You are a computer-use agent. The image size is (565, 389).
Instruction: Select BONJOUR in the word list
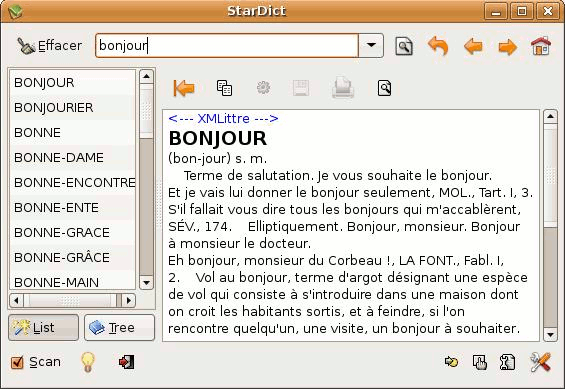click(x=73, y=82)
